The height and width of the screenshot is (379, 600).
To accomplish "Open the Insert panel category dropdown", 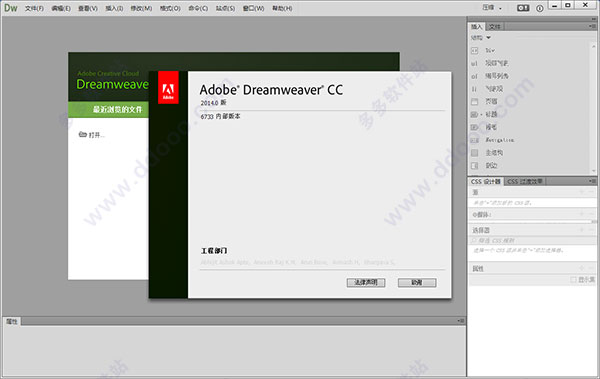I will click(481, 38).
